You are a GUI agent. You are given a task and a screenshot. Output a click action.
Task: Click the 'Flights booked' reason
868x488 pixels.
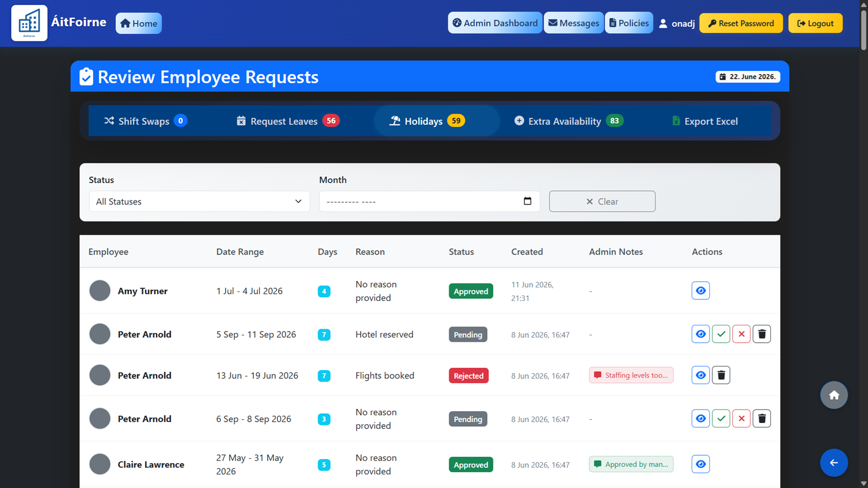click(385, 376)
